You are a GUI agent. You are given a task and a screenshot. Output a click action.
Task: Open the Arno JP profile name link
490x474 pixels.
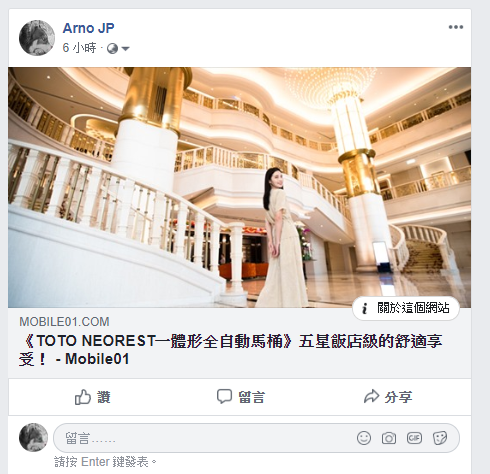coord(88,28)
